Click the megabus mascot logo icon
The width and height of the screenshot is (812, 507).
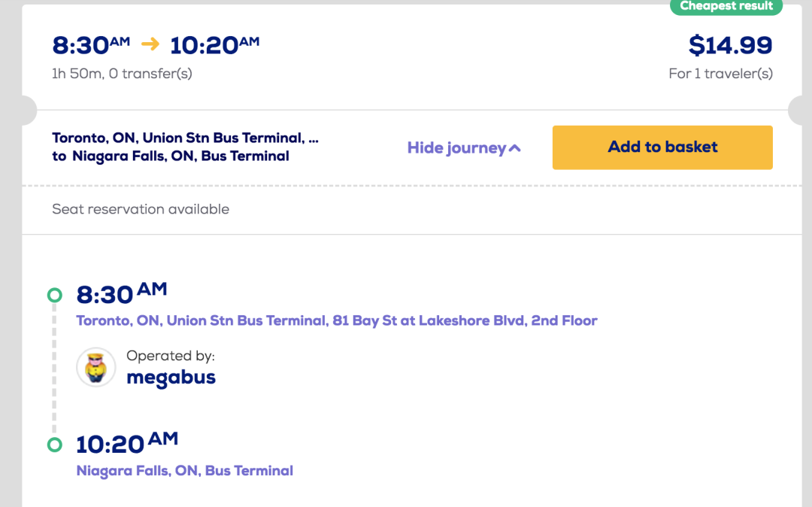(96, 367)
